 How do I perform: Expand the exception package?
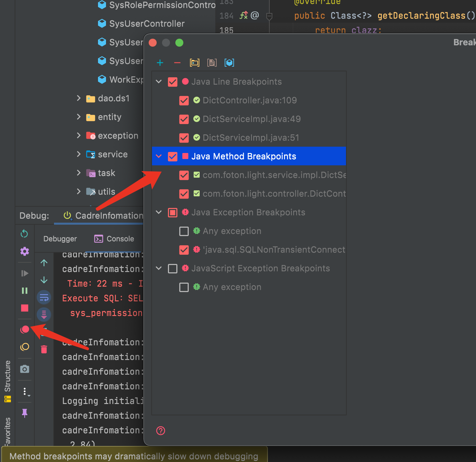click(79, 135)
